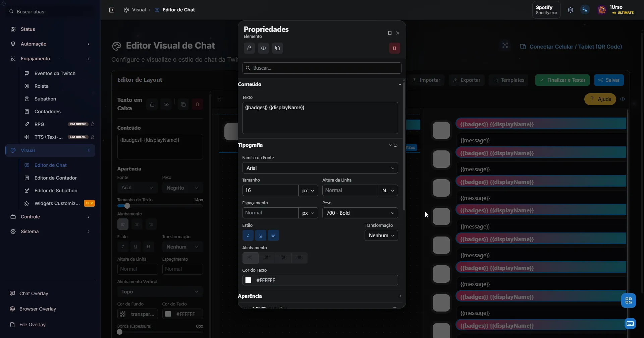This screenshot has height=338, width=644.
Task: Click the Salvar button
Action: [609, 80]
